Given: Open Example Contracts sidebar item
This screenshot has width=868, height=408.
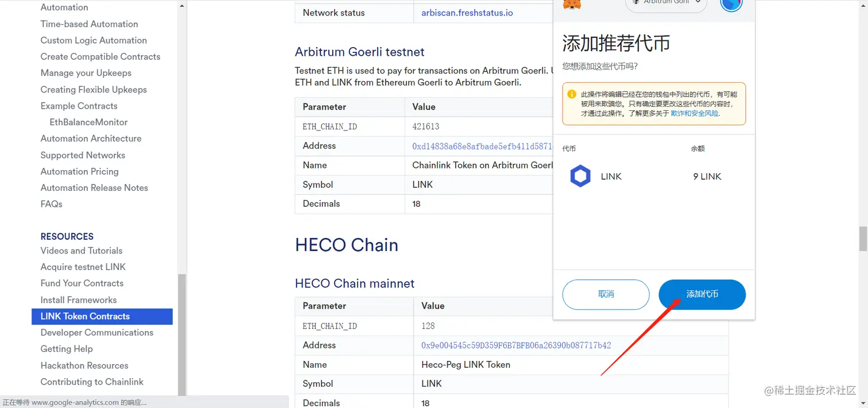Looking at the screenshot, I should pyautogui.click(x=79, y=106).
